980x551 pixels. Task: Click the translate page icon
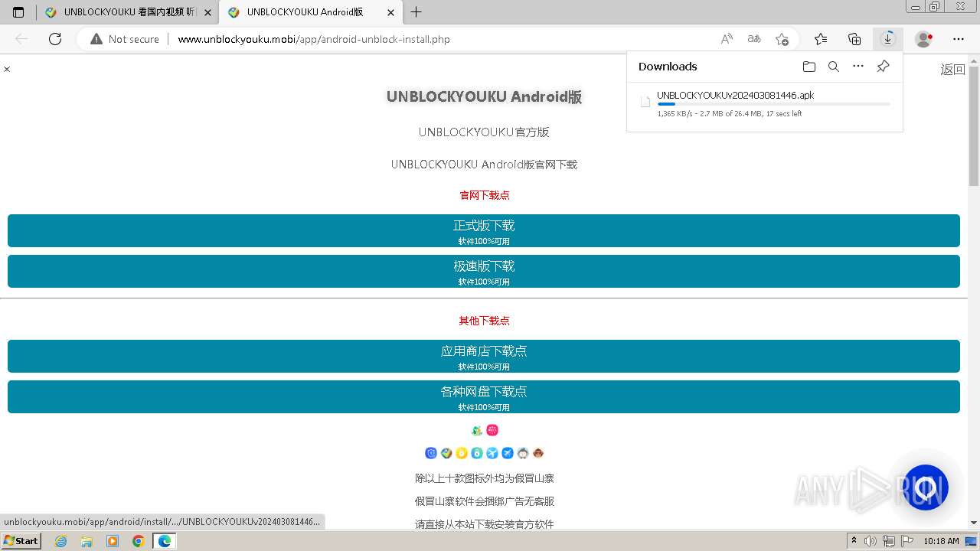coord(754,39)
